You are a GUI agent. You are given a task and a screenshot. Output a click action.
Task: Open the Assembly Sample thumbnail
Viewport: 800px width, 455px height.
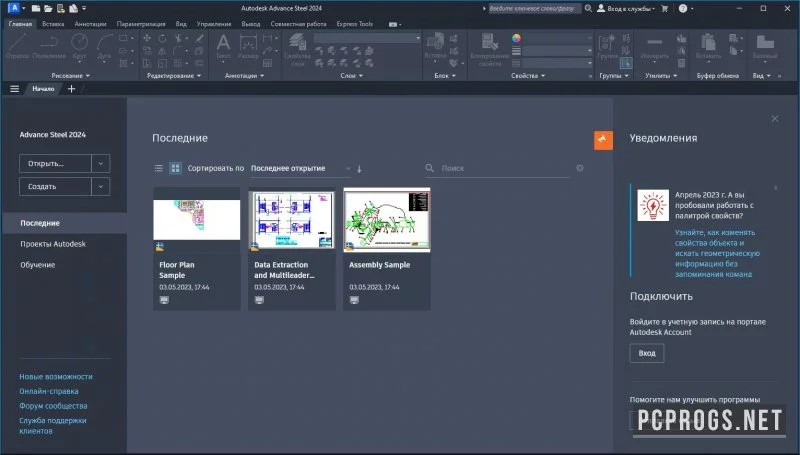[x=387, y=220]
